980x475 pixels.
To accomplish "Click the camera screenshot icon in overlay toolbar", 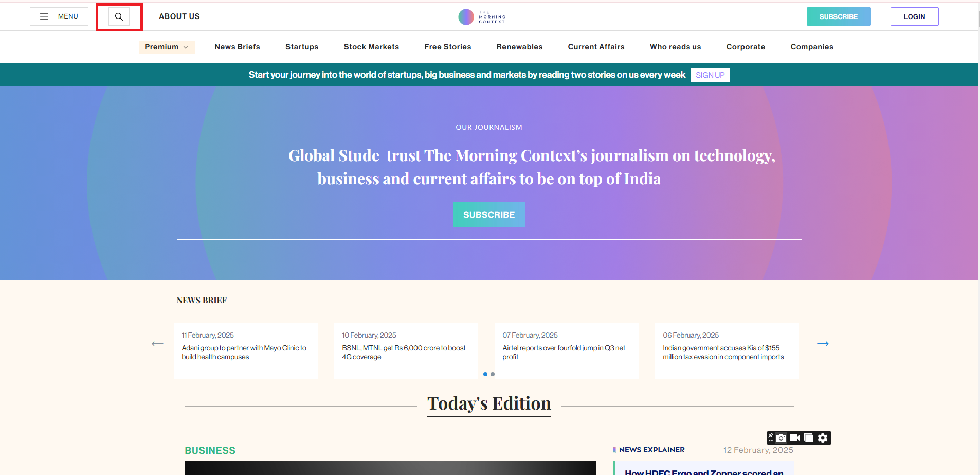I will [x=781, y=438].
